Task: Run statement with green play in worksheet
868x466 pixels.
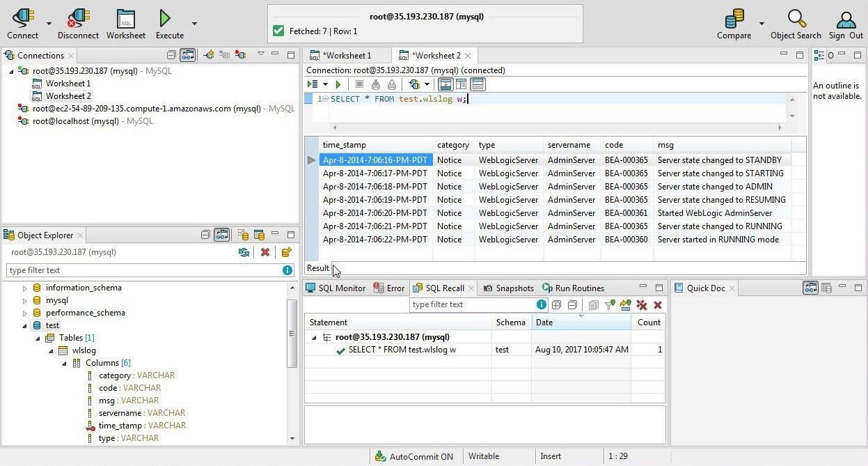Action: (338, 84)
